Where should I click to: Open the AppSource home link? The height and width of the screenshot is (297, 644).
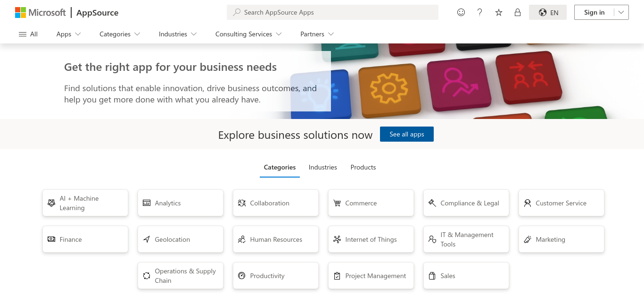[x=97, y=13]
